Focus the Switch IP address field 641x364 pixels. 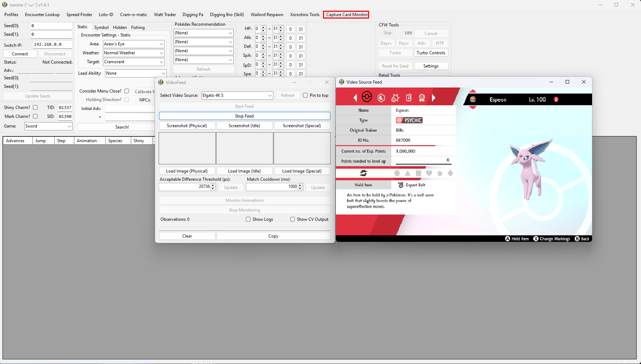click(53, 45)
